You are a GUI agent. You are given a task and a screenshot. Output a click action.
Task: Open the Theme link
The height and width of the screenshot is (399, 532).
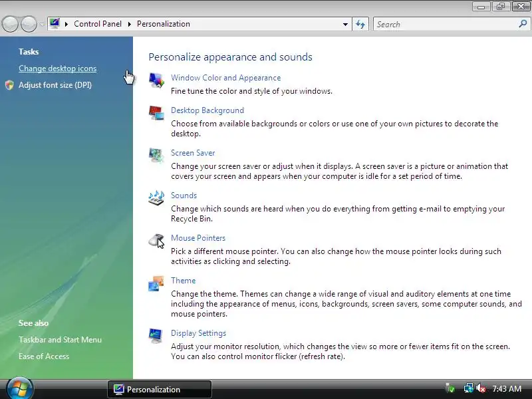click(184, 281)
